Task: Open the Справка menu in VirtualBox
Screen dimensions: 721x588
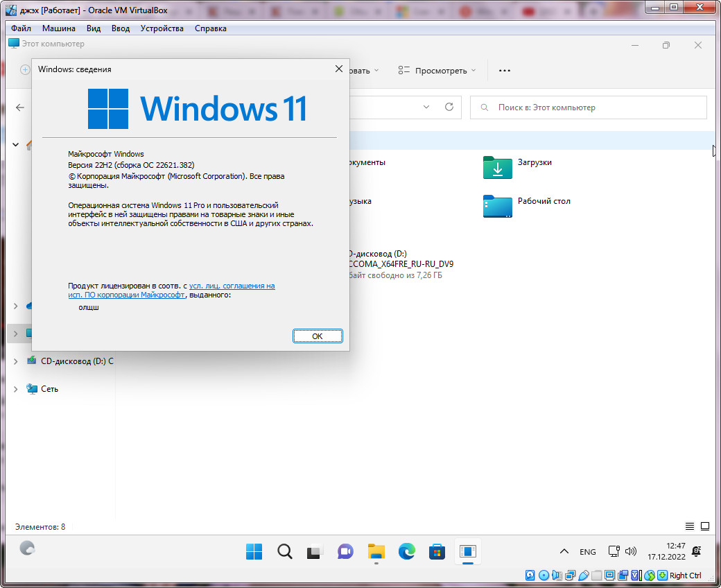Action: [211, 28]
